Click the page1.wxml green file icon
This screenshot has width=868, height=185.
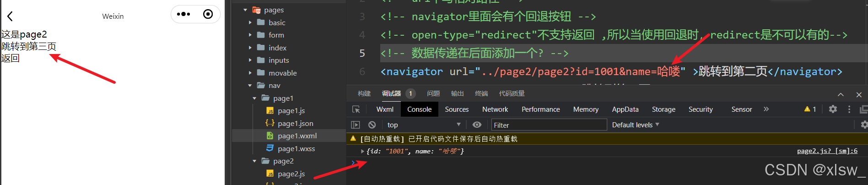click(x=270, y=136)
